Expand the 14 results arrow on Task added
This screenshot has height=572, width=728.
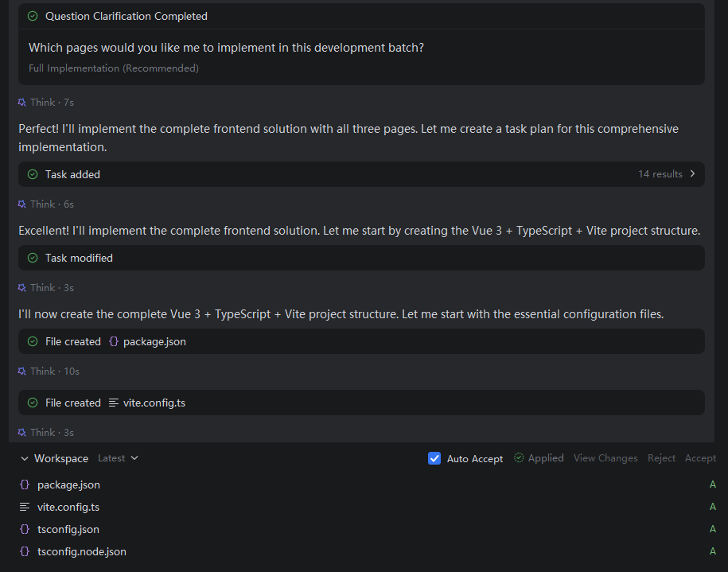692,173
